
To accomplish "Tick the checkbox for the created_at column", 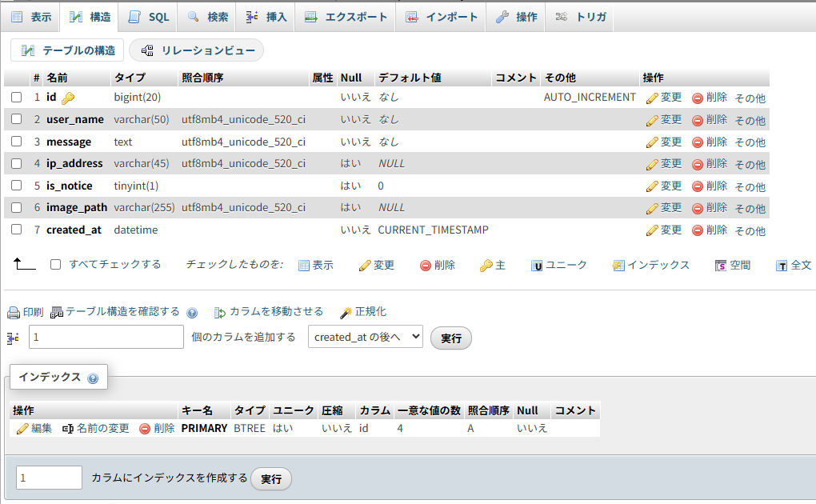I will click(x=17, y=230).
